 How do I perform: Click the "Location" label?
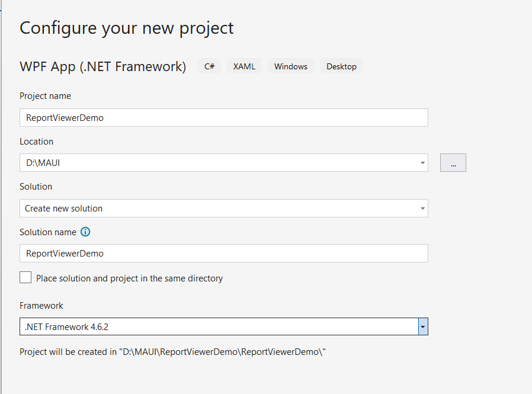(36, 142)
